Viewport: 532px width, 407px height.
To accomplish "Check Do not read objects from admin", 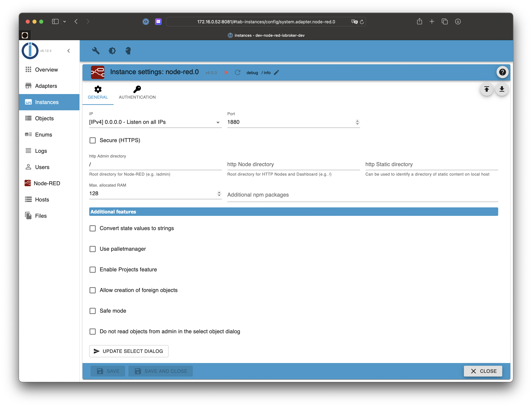I will pyautogui.click(x=92, y=331).
